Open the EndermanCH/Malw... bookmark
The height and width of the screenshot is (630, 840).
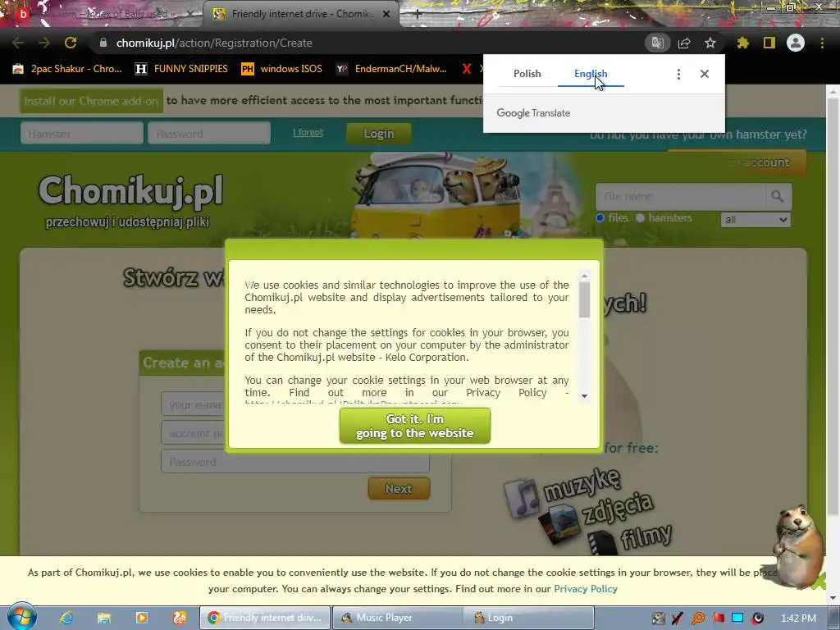[391, 69]
